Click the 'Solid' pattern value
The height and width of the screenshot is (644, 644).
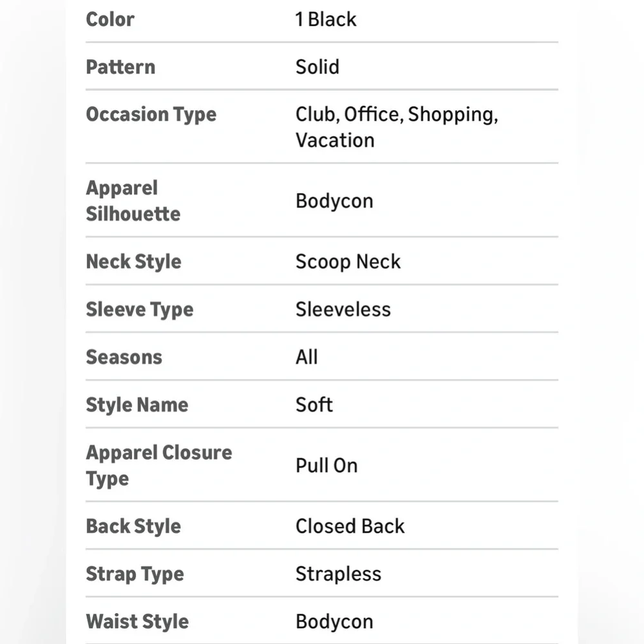317,67
